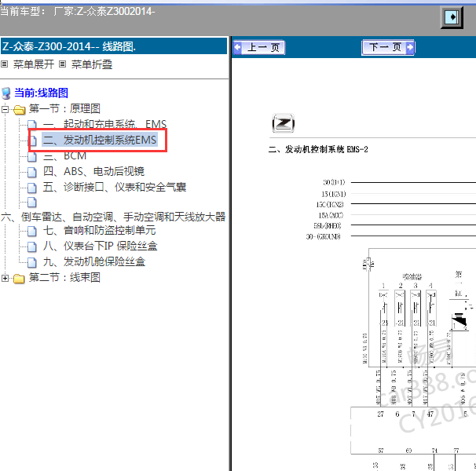Viewport: 476px width, 471px height.
Task: Click the Zotye Z logo in diagram
Action: coord(284,123)
